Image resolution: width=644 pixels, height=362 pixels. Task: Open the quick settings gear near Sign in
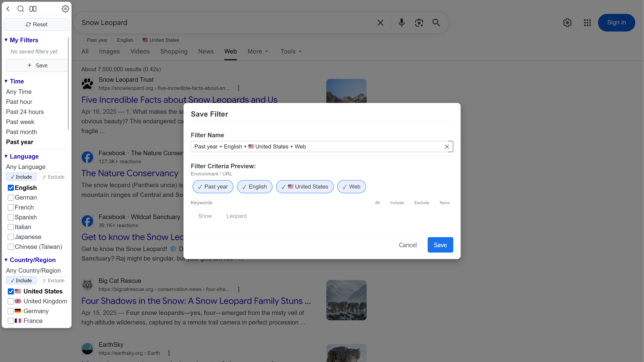567,22
